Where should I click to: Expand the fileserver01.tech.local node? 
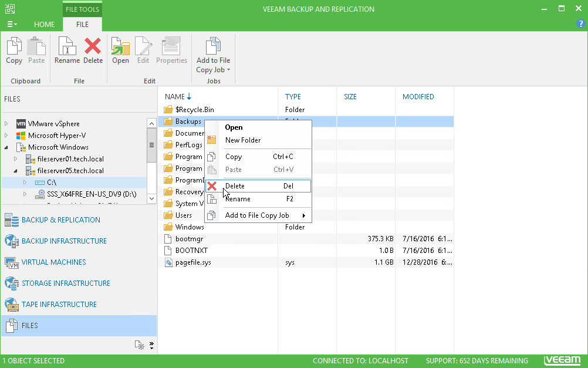pyautogui.click(x=15, y=158)
